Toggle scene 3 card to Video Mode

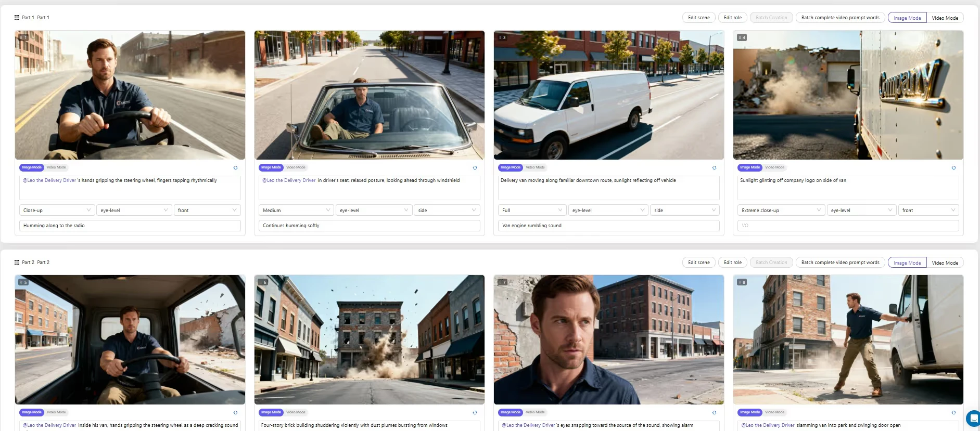tap(535, 167)
